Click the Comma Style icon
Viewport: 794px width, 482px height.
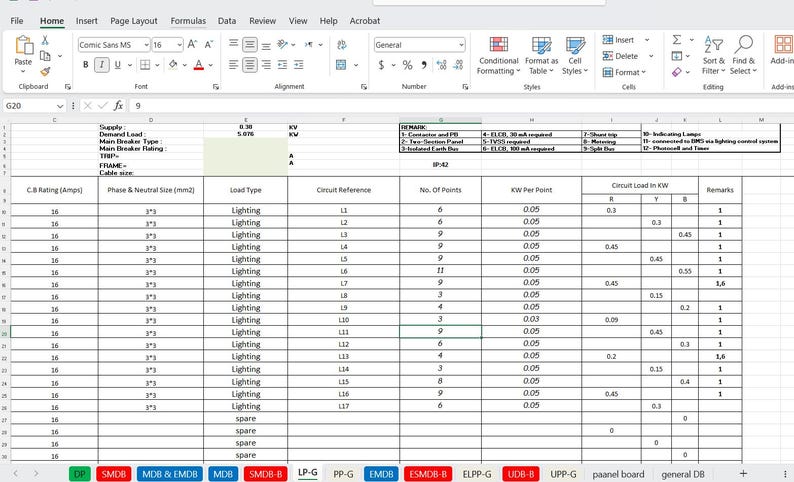click(x=423, y=65)
